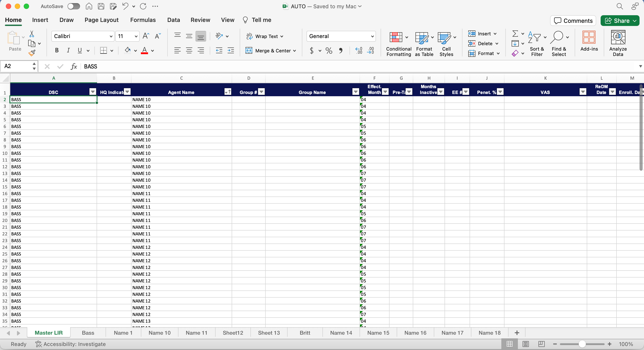Switch to Page Layout view in status bar
Screen dimensions: 644x350
[x=525, y=344]
